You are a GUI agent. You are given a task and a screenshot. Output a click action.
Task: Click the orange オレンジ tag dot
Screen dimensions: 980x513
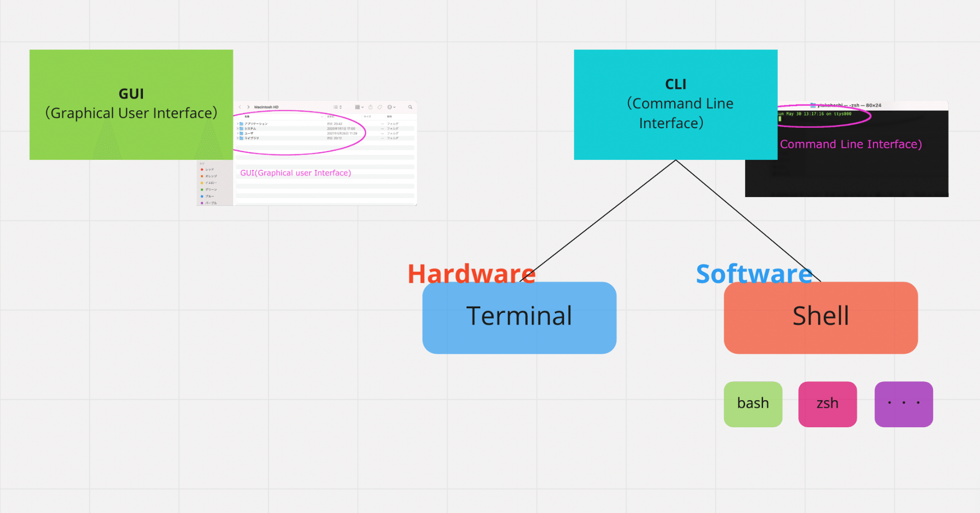(202, 176)
